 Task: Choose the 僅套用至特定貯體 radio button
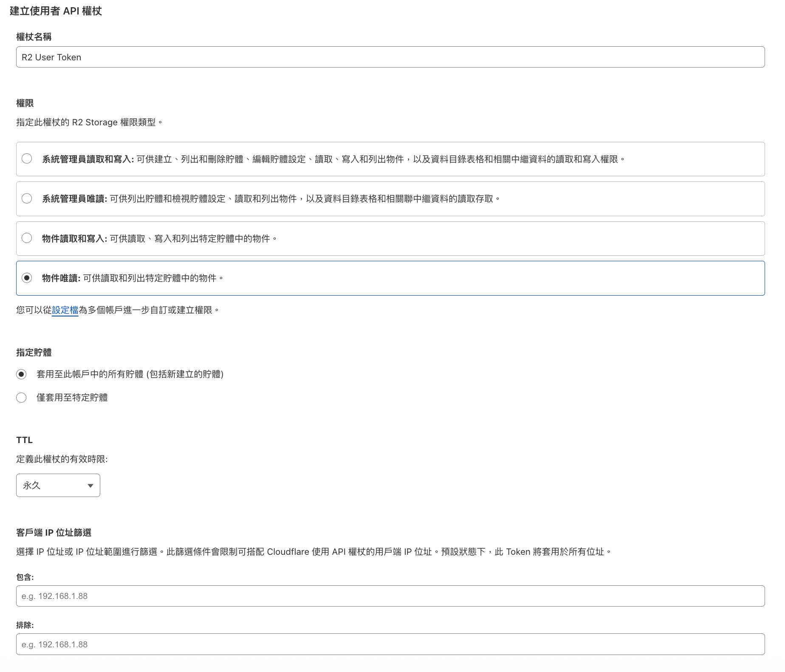[x=21, y=398]
